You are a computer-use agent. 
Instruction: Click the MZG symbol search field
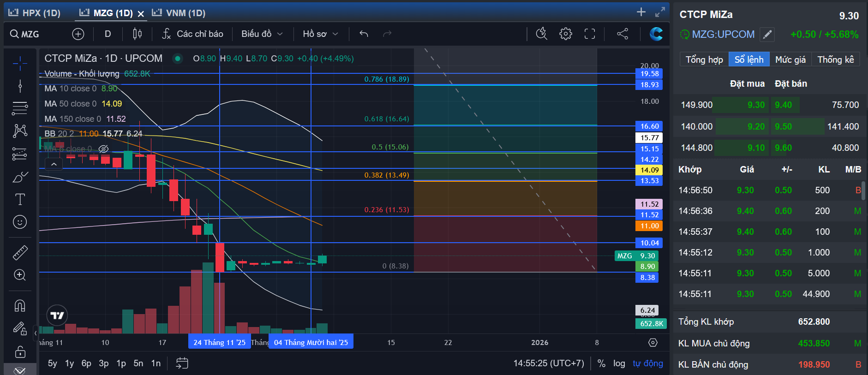[x=37, y=34]
